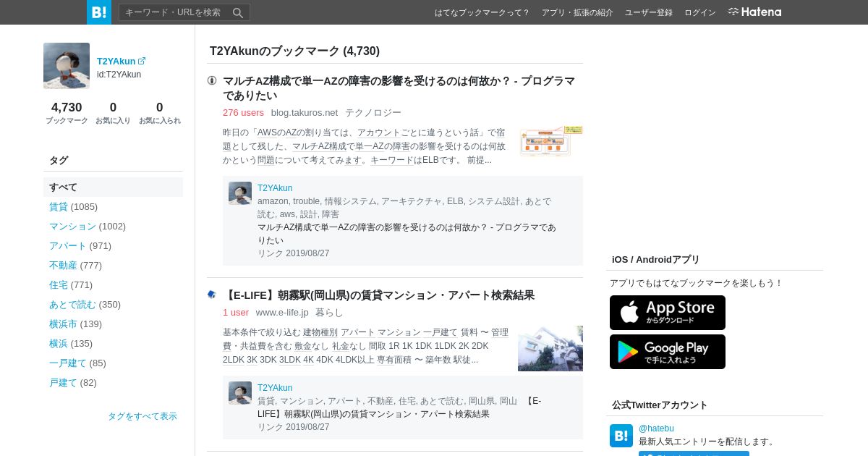Click the B! Twitter account icon
Viewport: 868px width, 456px height.
pos(621,436)
